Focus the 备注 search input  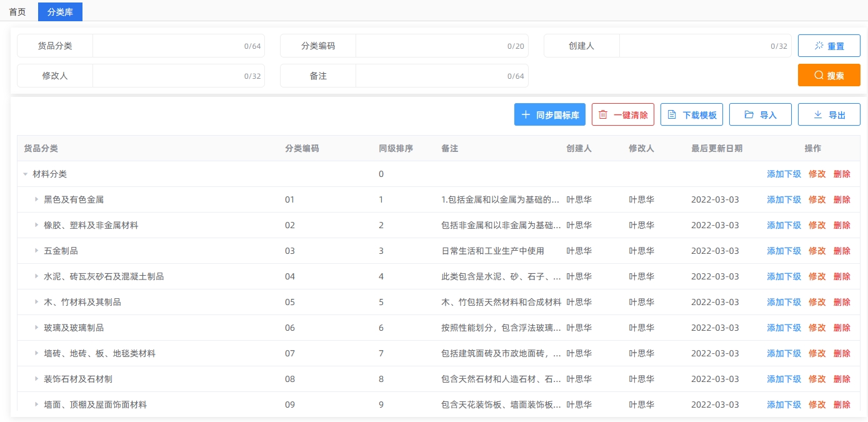[x=442, y=76]
